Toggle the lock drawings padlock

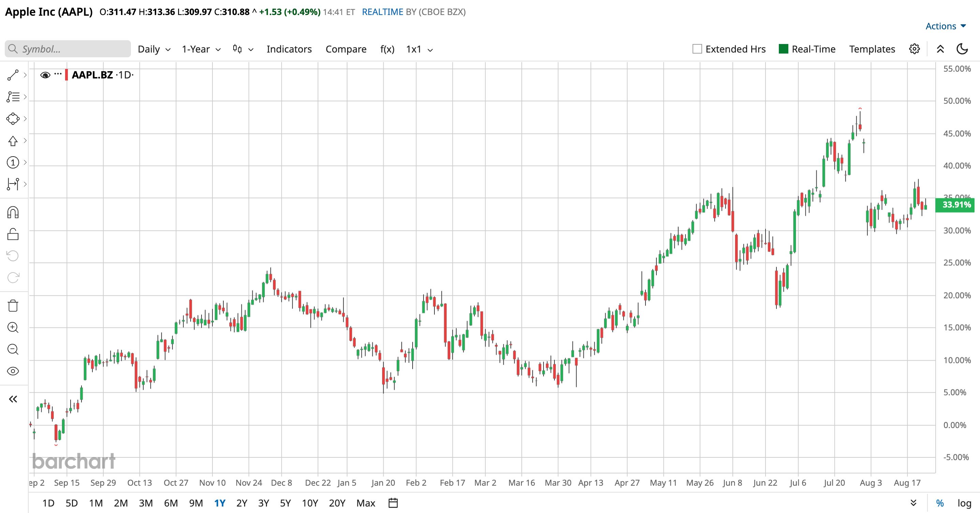[x=13, y=234]
